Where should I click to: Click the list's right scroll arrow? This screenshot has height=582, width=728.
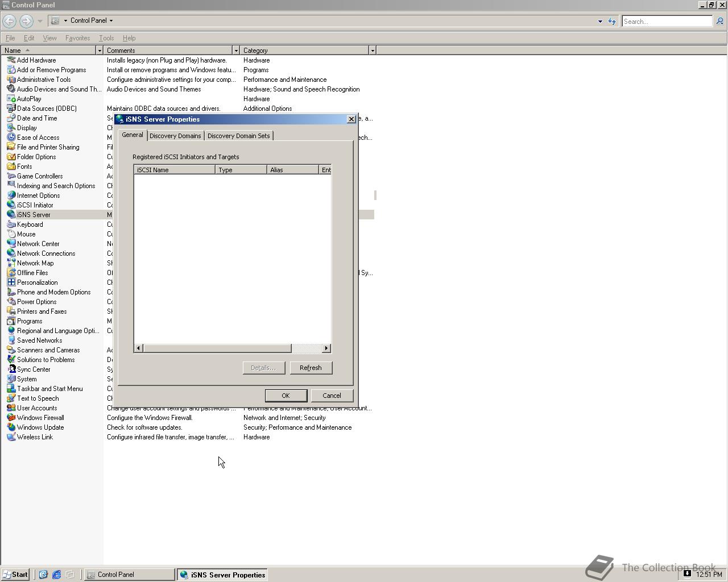[326, 348]
